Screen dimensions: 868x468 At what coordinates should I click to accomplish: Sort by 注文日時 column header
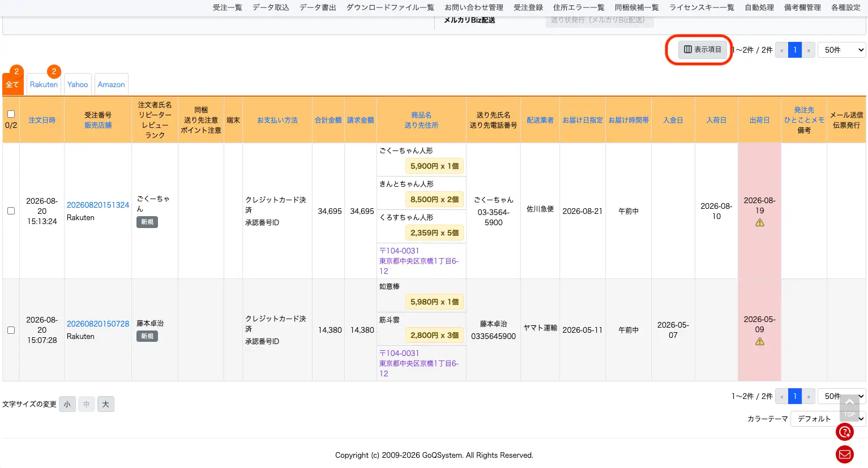click(x=42, y=120)
